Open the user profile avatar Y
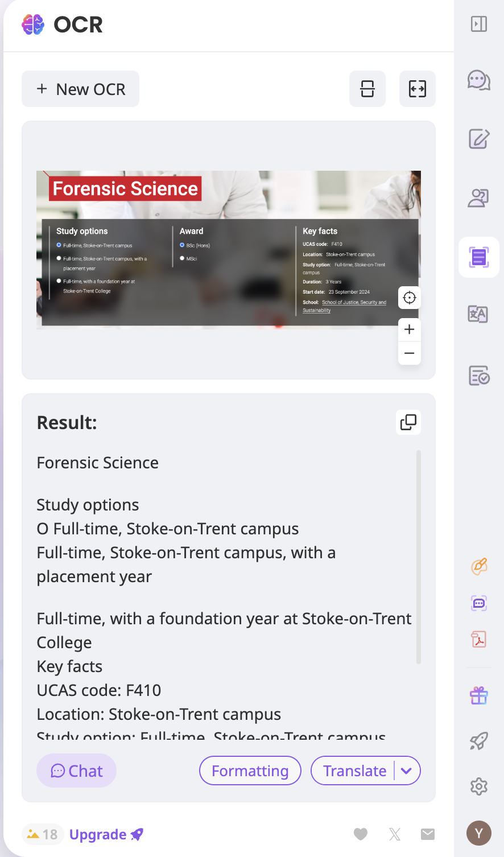The image size is (504, 857). [479, 834]
